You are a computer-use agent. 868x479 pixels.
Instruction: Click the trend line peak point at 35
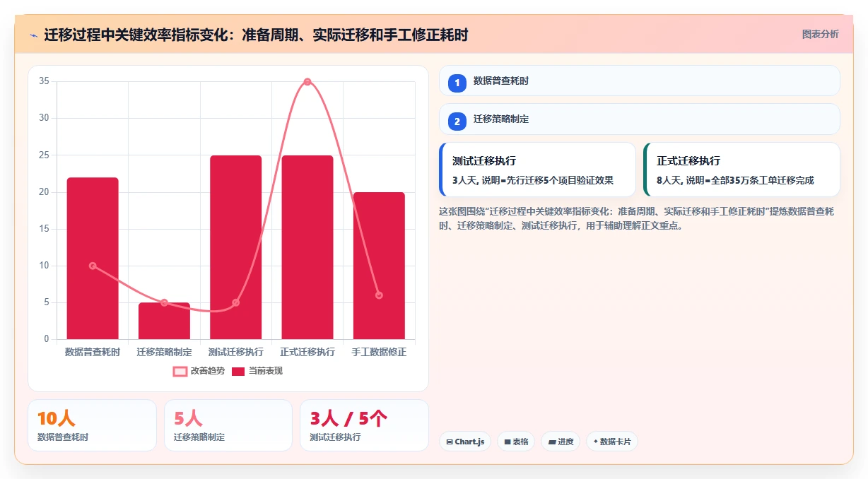pyautogui.click(x=307, y=82)
